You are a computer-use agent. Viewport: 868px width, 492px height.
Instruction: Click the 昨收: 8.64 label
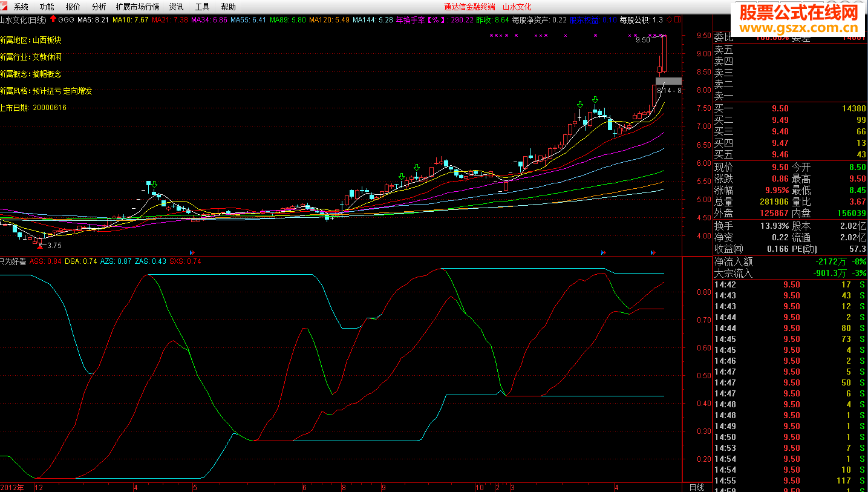[x=493, y=20]
